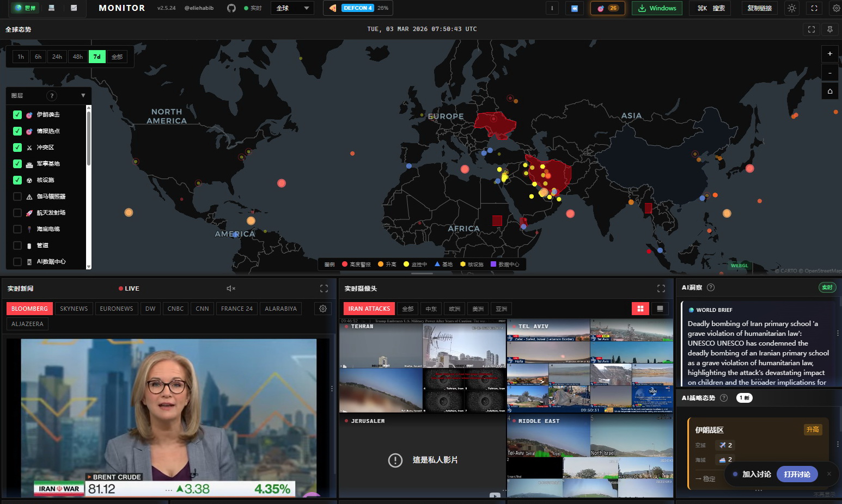Toggle light/dark theme sun icon
Viewport: 842px width, 504px height.
click(792, 8)
